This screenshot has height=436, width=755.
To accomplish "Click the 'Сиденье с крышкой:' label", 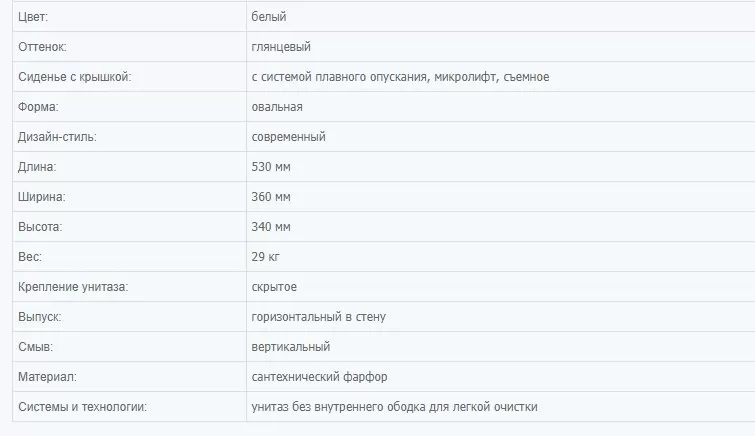I will tap(75, 77).
